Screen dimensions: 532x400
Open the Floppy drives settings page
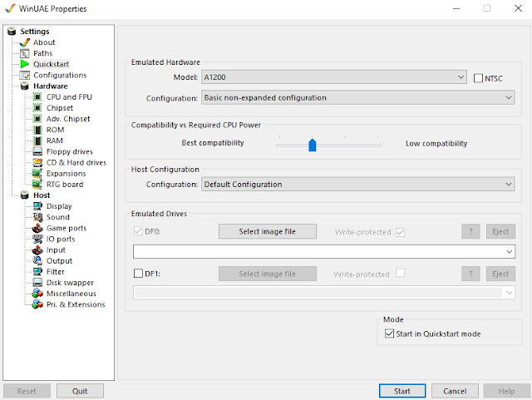tap(69, 151)
